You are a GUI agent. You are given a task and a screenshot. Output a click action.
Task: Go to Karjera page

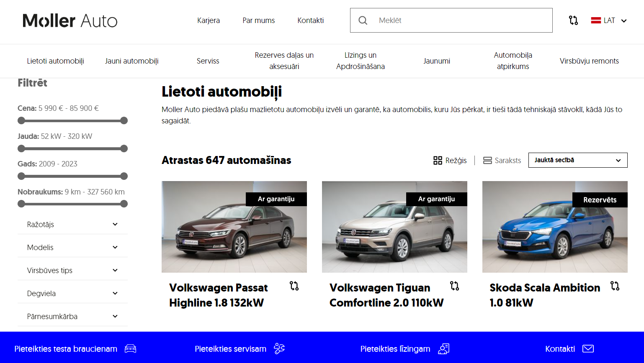coord(209,20)
